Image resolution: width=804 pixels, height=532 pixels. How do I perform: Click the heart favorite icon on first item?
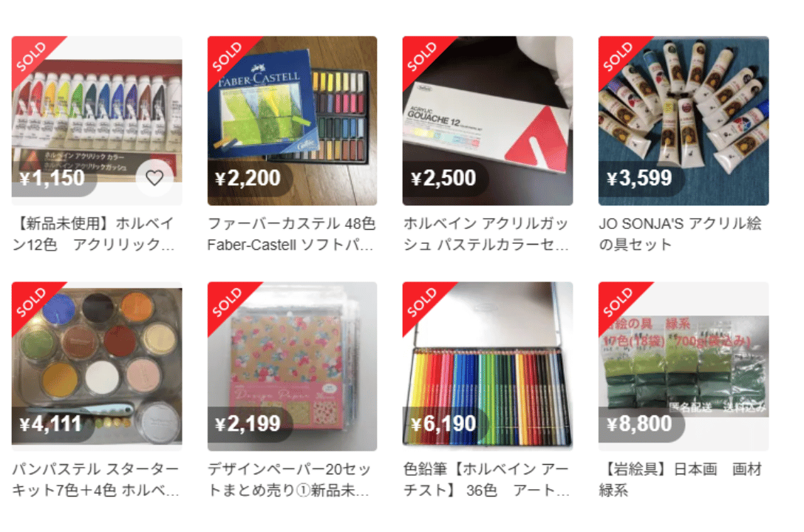pyautogui.click(x=154, y=178)
